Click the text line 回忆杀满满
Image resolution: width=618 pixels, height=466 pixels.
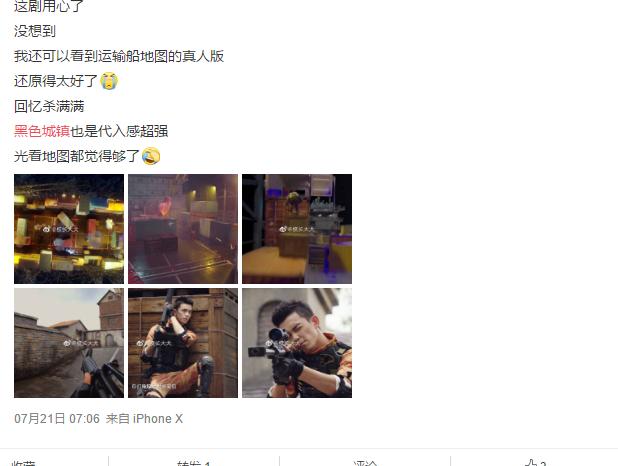pyautogui.click(x=49, y=106)
